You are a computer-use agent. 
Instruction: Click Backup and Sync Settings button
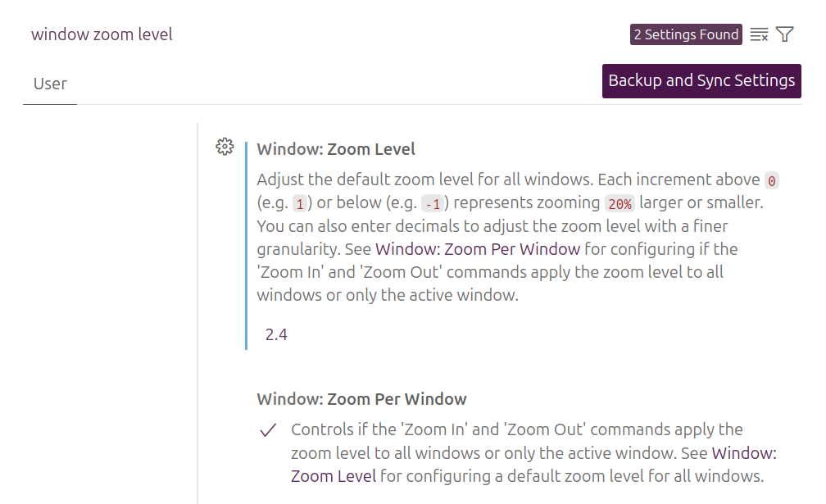[701, 81]
